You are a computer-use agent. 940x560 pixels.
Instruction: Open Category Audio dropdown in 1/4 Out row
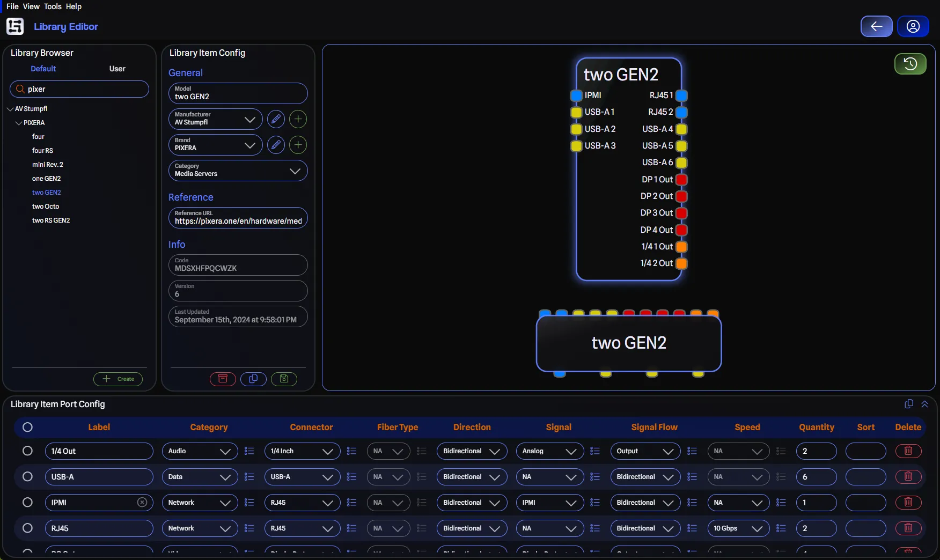coord(200,451)
